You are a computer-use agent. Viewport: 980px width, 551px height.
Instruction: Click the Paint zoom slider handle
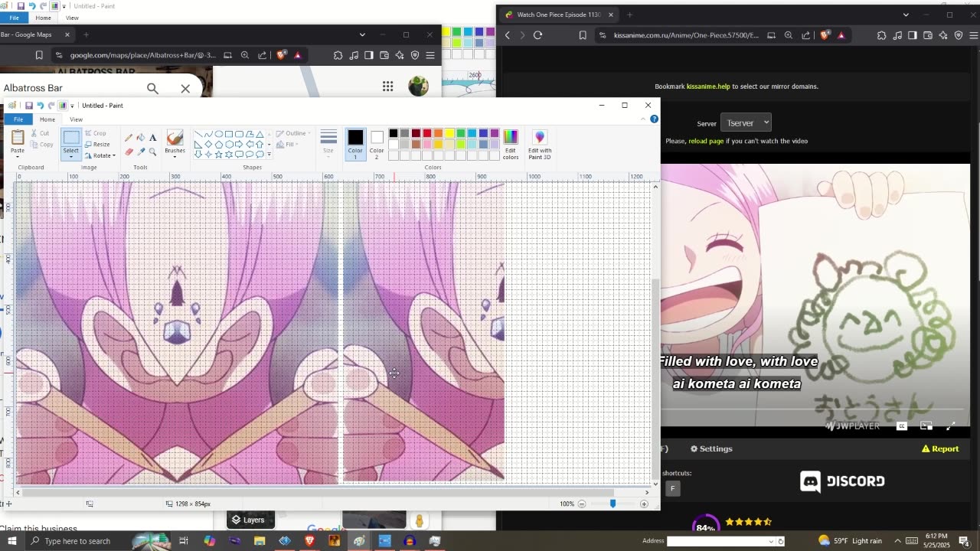612,504
